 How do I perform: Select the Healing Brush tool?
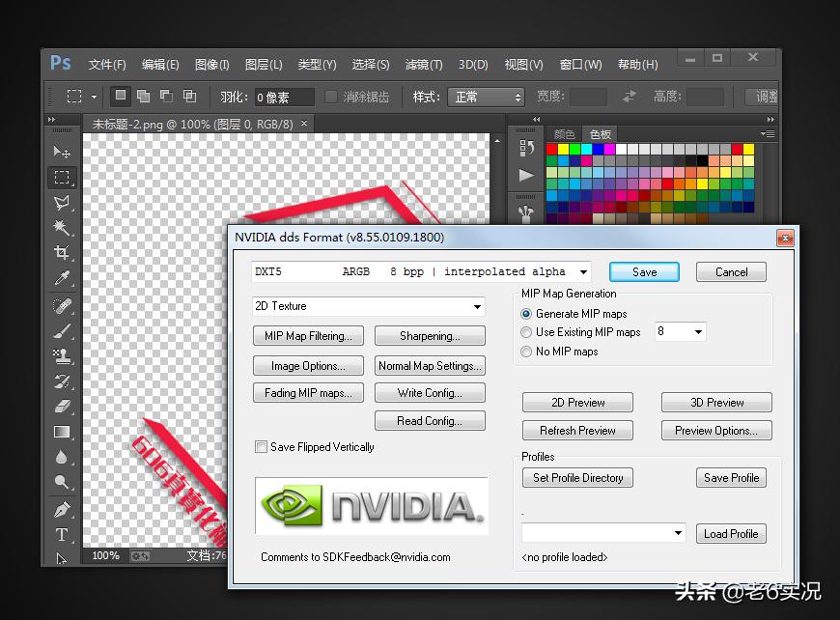62,306
